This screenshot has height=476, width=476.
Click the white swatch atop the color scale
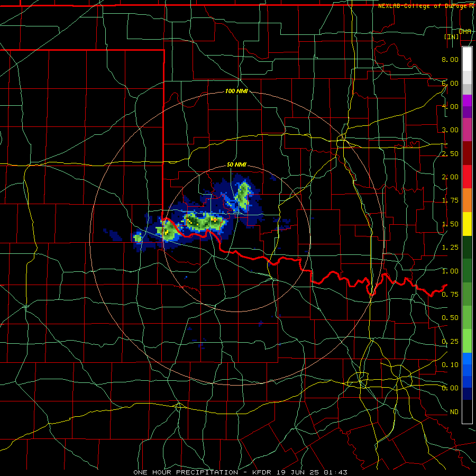[467, 59]
